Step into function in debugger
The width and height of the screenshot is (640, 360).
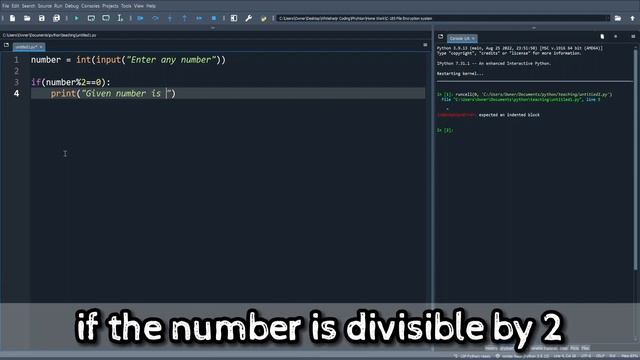click(x=170, y=18)
